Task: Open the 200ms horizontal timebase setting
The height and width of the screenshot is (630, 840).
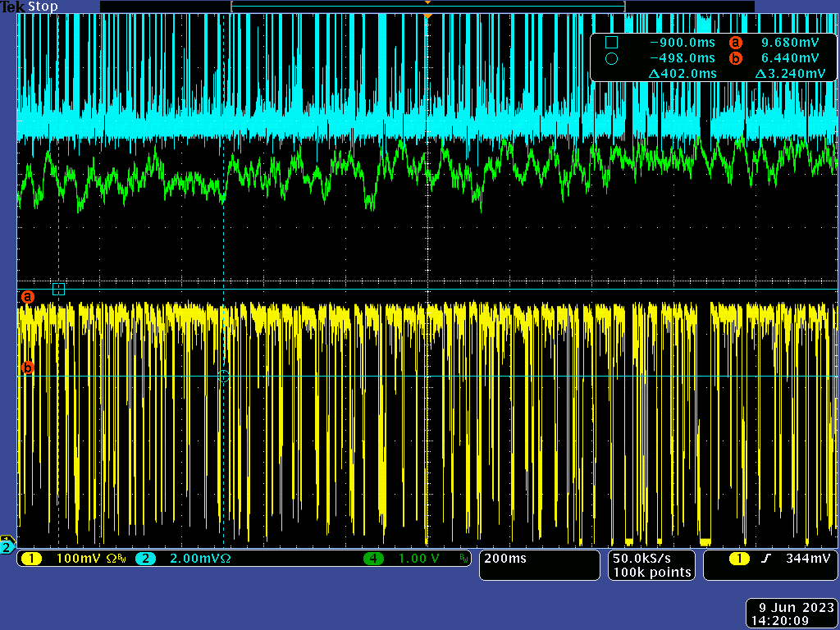Action: (507, 559)
